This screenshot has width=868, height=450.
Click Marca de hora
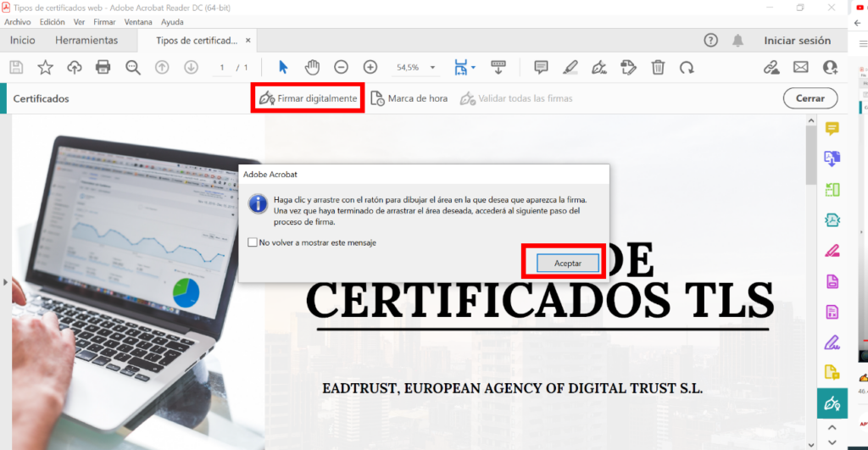[409, 98]
